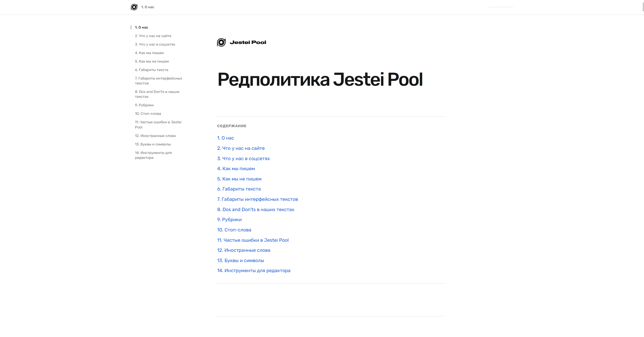Follow contents link '2. Что у нас на сайте'
This screenshot has height=337, width=644.
coord(241,148)
